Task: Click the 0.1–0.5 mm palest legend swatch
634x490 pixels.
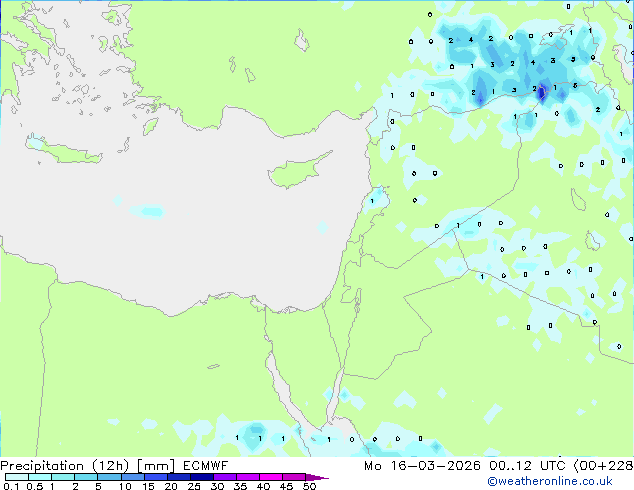Action: [x=17, y=477]
